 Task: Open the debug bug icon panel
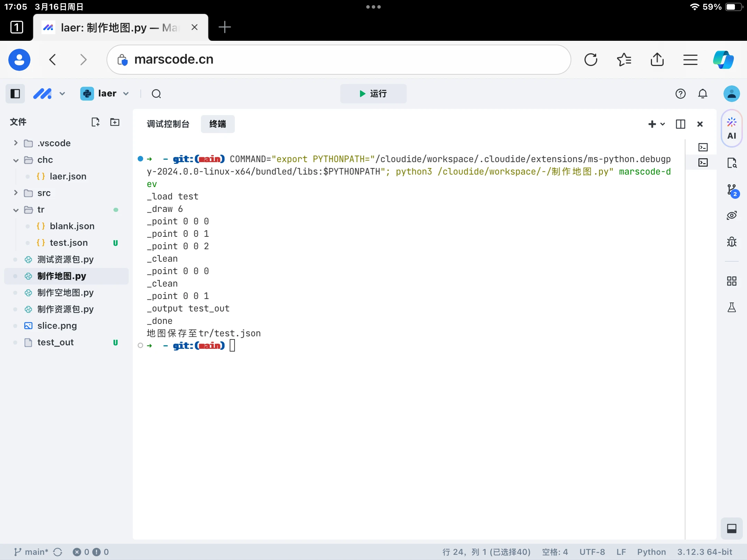click(x=731, y=241)
